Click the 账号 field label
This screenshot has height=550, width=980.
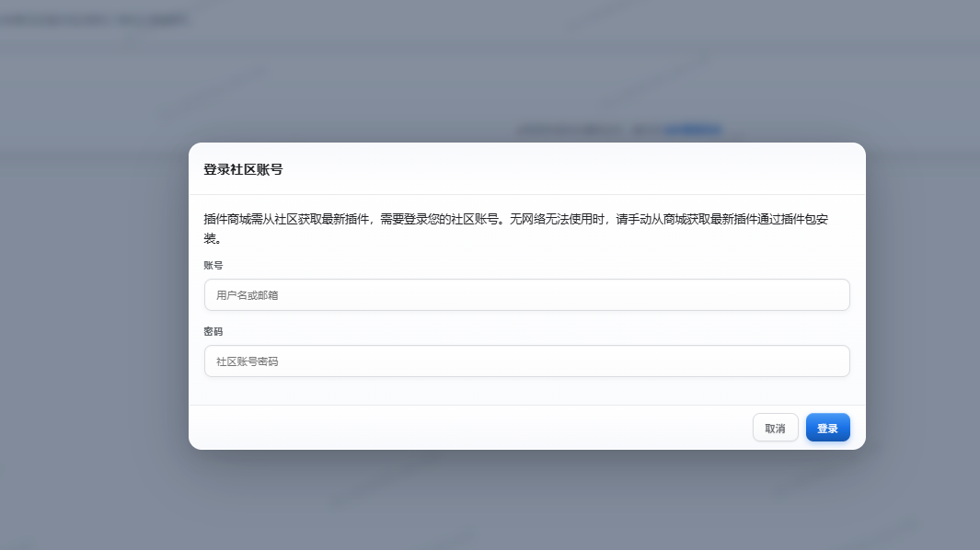coord(213,265)
